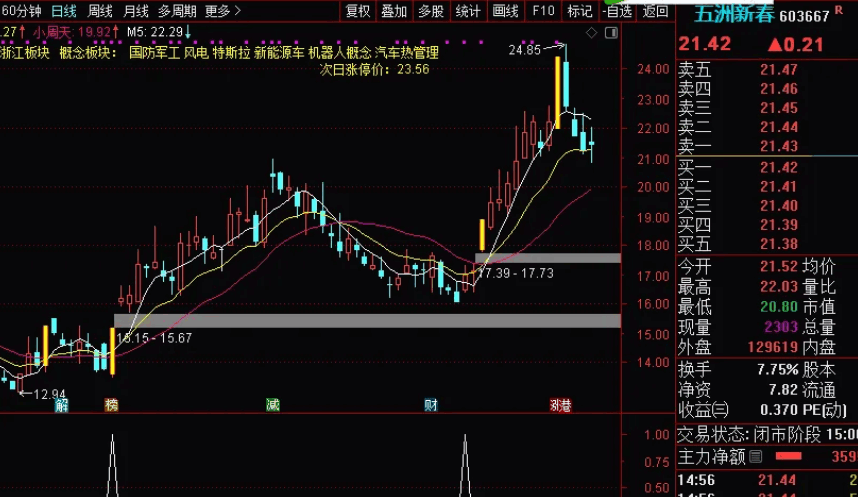Click the 卖一 price 21.43
858x497 pixels.
[779, 146]
